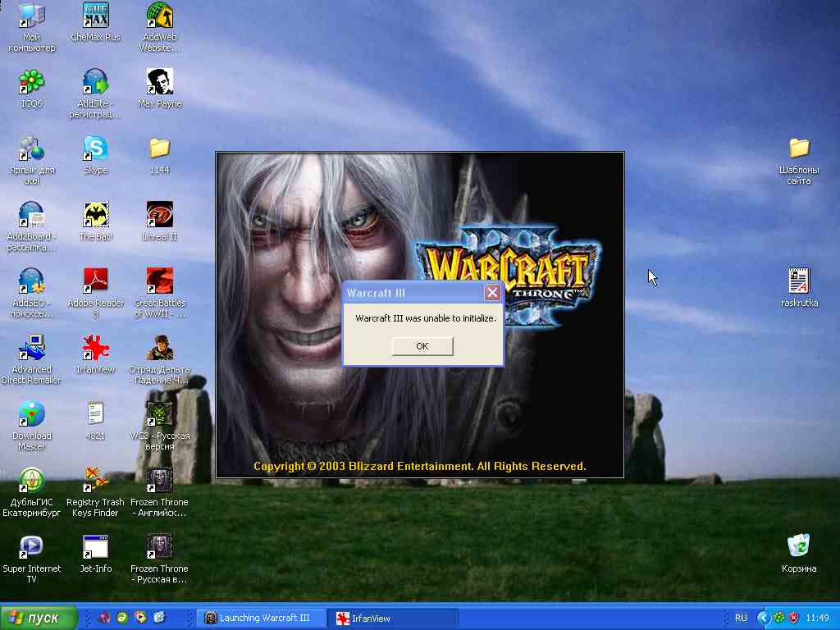This screenshot has width=840, height=630.
Task: Select the ICQ6 flower icon
Action: tap(31, 89)
